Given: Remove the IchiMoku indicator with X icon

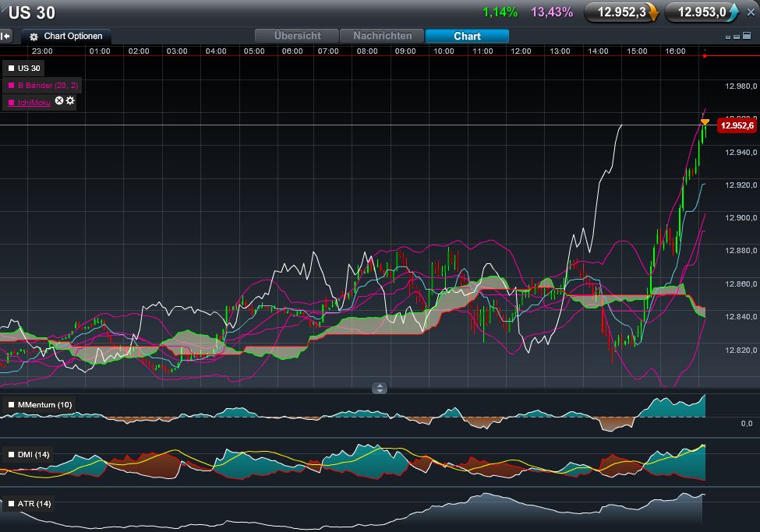Looking at the screenshot, I should pyautogui.click(x=59, y=101).
